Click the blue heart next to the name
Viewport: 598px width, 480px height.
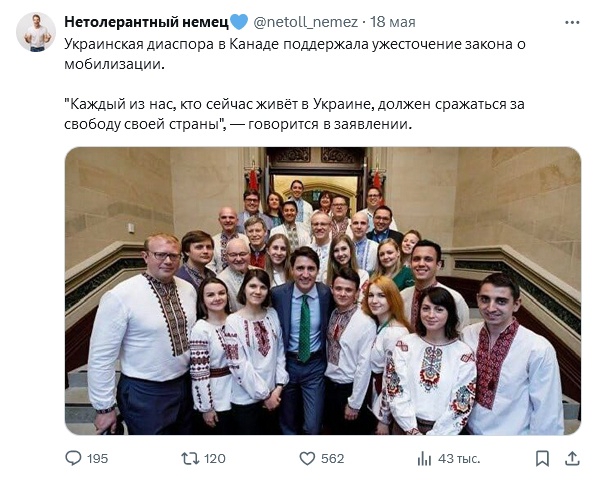[239, 22]
